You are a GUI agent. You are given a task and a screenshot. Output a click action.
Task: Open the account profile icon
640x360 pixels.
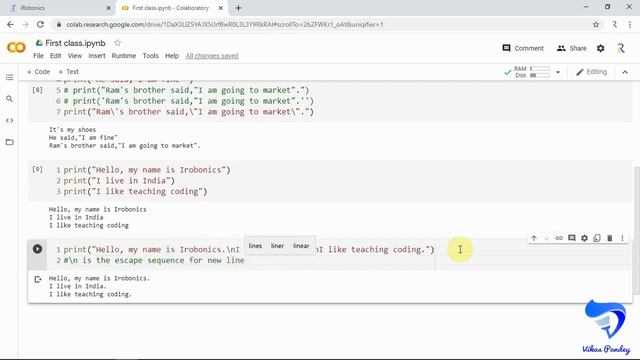621,48
